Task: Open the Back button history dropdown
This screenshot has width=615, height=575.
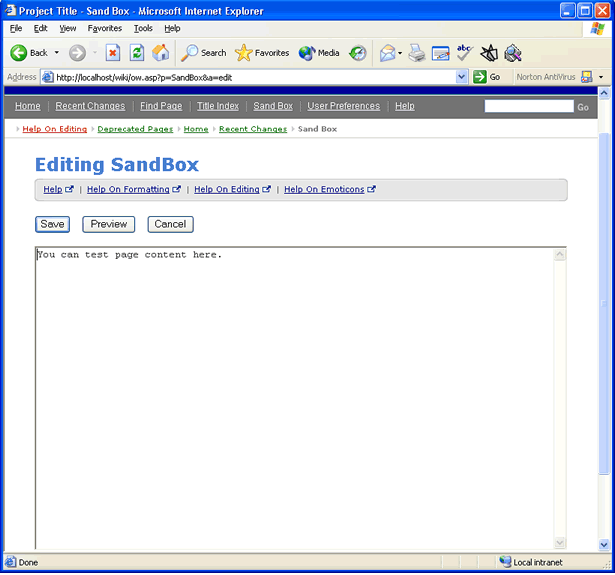Action: (57, 53)
